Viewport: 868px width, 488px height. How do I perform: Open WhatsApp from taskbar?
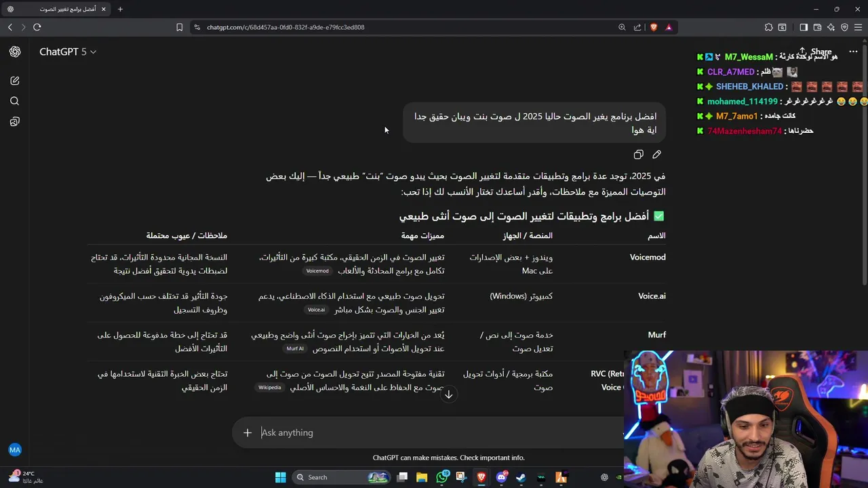click(x=442, y=477)
